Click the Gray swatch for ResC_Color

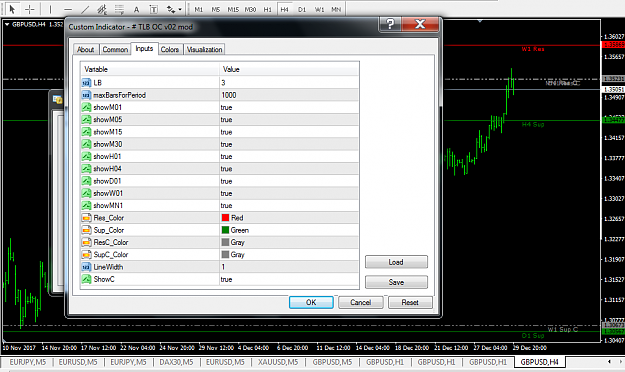[x=225, y=242]
